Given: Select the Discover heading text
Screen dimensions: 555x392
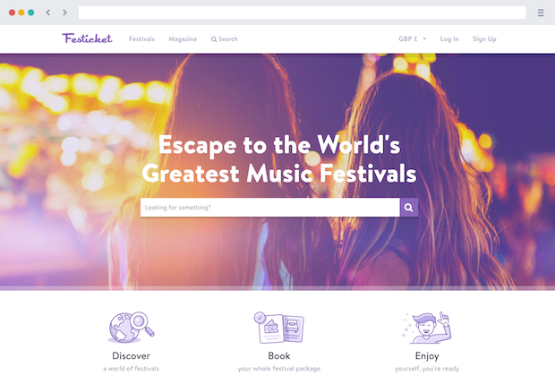Looking at the screenshot, I should coord(131,355).
